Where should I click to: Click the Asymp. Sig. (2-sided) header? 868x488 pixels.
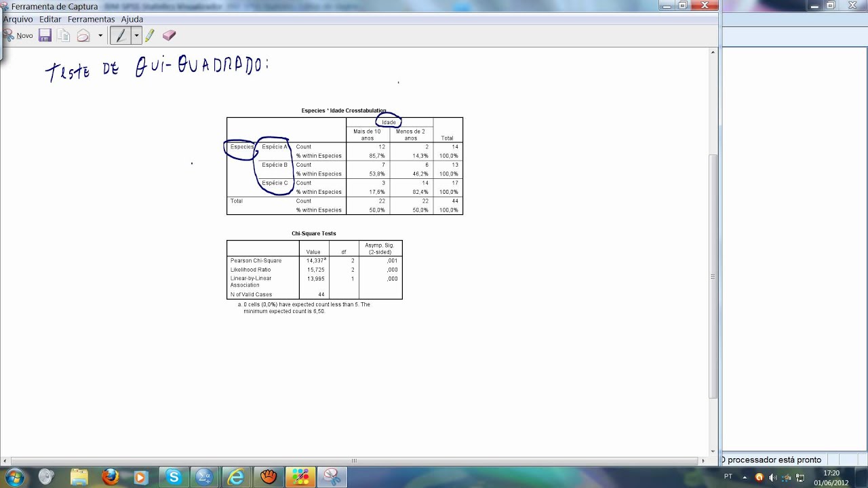pos(380,248)
